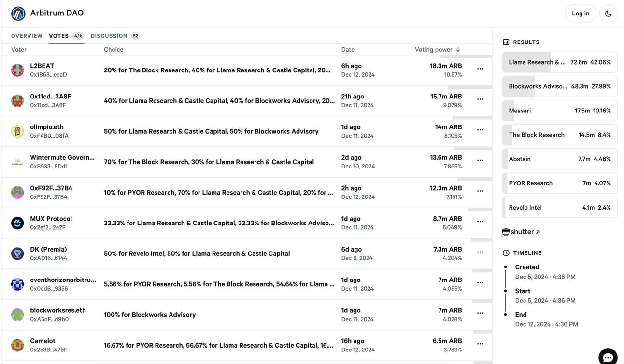The height and width of the screenshot is (364, 624).
Task: Open the chat support bubble icon
Action: pos(608,357)
